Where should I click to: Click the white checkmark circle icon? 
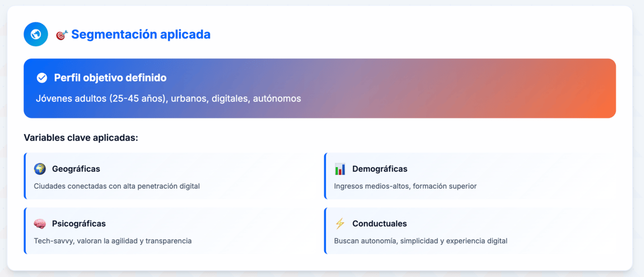(42, 78)
